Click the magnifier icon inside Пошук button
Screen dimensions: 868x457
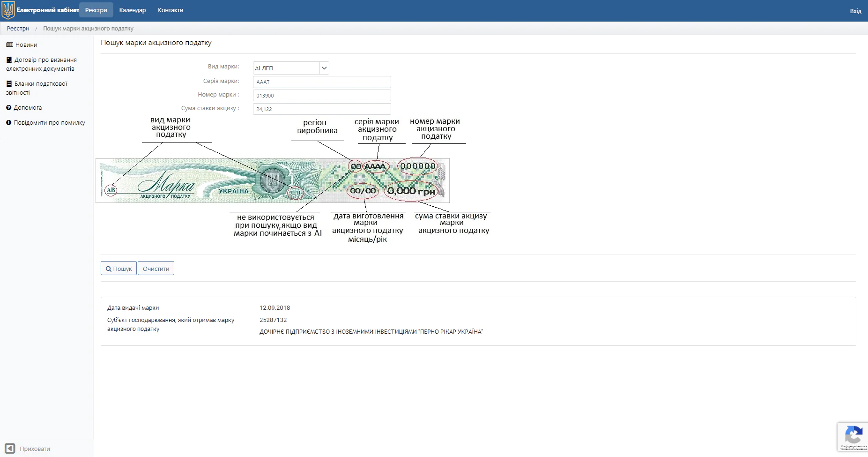click(x=110, y=268)
